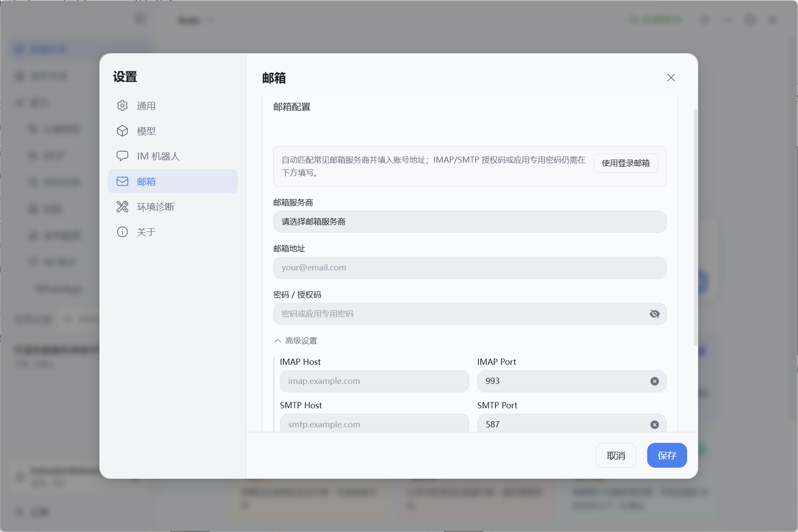Clear the SMTP Port value 587
The image size is (798, 532).
coord(655,425)
